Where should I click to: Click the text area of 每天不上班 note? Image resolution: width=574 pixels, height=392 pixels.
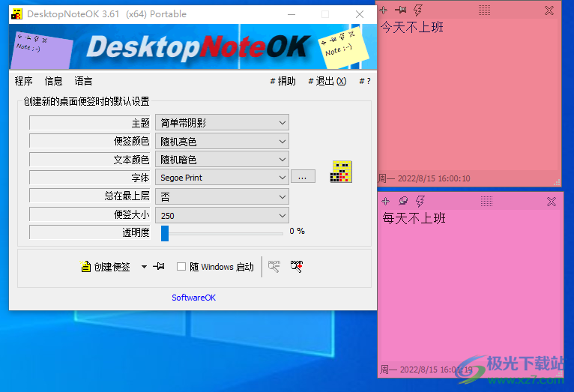point(471,286)
